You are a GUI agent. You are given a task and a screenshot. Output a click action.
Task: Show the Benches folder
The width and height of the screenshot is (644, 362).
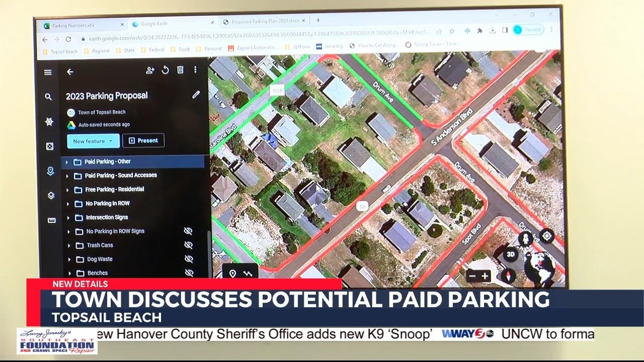coord(189,273)
